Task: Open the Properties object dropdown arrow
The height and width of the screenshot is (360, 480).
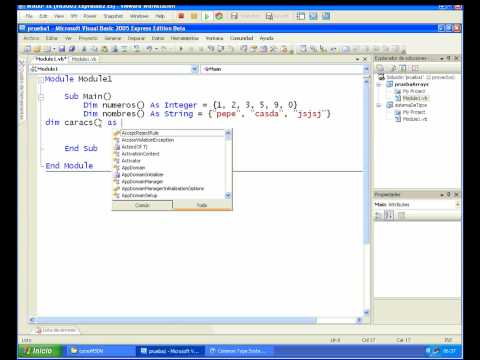Action: [x=458, y=204]
